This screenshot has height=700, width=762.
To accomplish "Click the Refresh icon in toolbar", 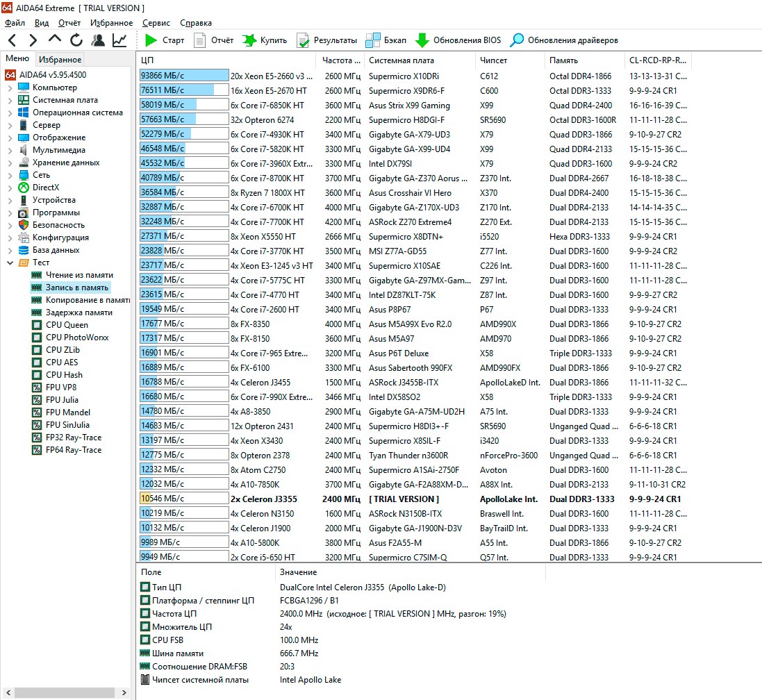I will tap(76, 40).
